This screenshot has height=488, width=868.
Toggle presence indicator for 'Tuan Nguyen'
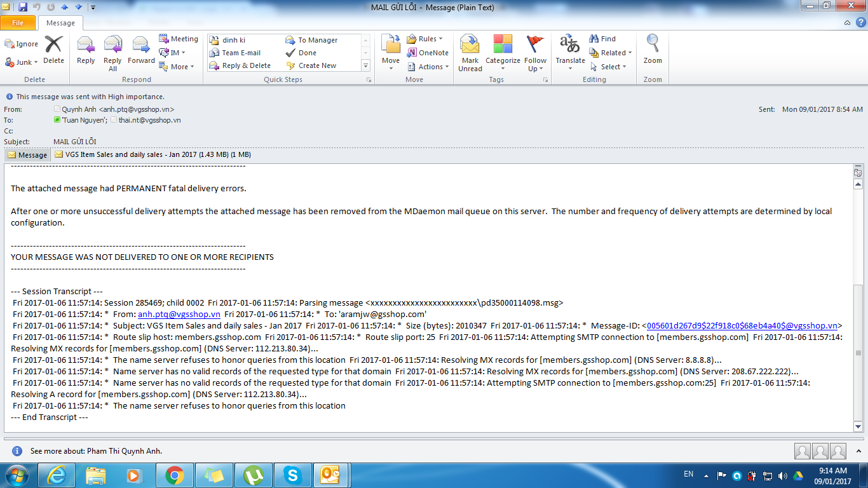click(x=57, y=120)
